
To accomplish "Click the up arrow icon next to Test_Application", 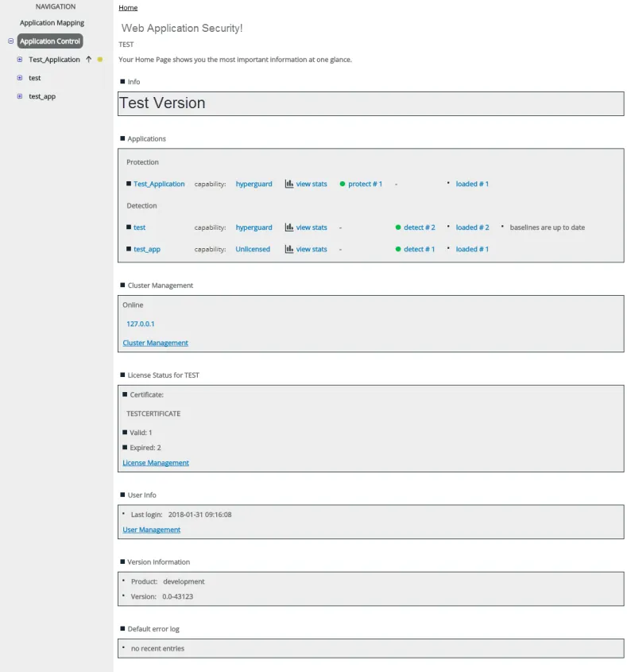I will click(x=89, y=59).
